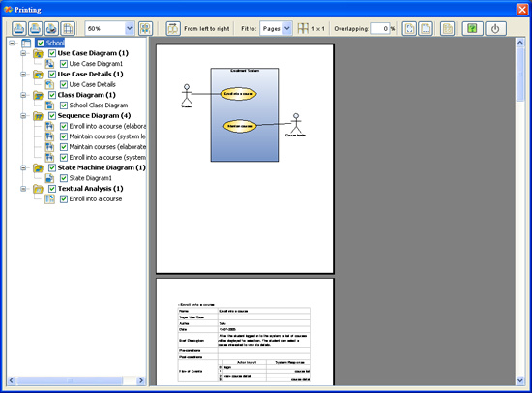
Task: Click the greyed page border icon
Action: pyautogui.click(x=448, y=28)
